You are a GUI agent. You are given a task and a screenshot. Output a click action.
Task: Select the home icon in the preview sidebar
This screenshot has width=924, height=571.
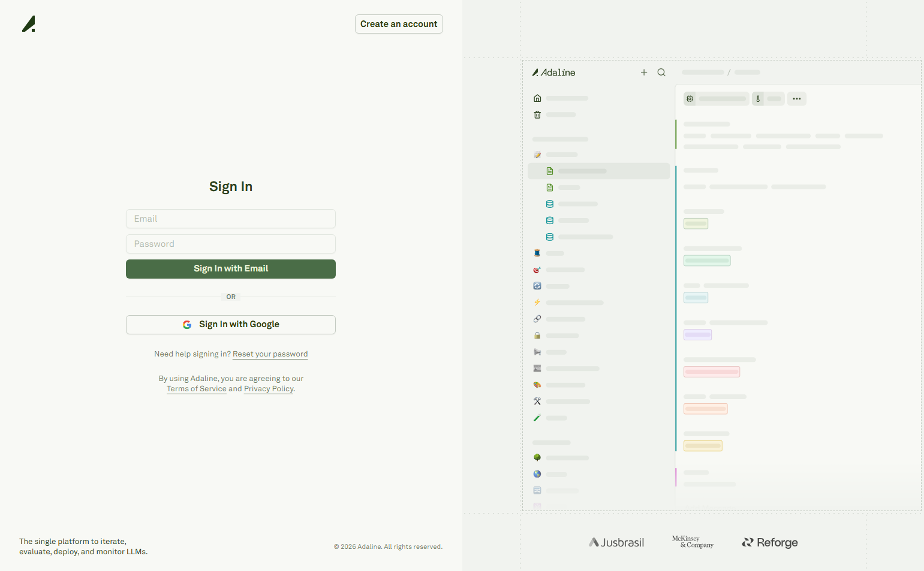coord(537,98)
